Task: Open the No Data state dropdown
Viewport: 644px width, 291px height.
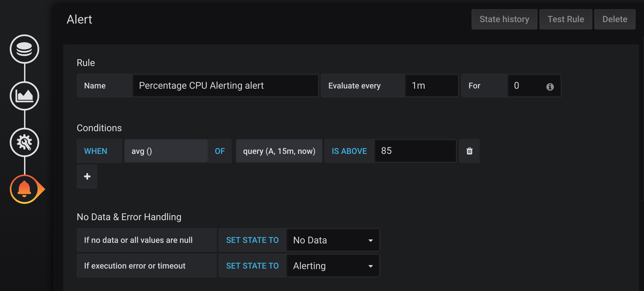Action: click(x=333, y=240)
